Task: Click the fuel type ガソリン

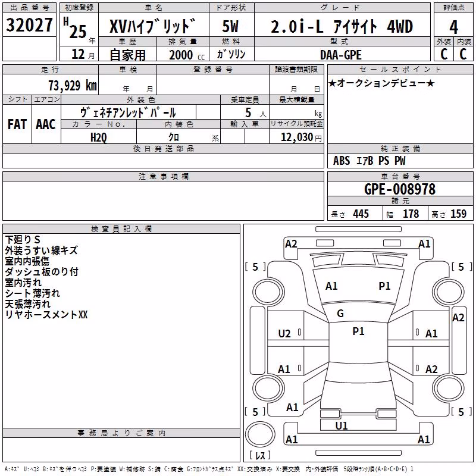Action: pos(231,54)
